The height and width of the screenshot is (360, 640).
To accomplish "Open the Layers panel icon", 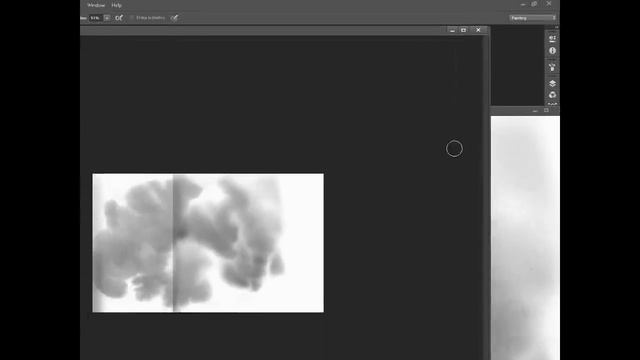I will click(x=552, y=83).
